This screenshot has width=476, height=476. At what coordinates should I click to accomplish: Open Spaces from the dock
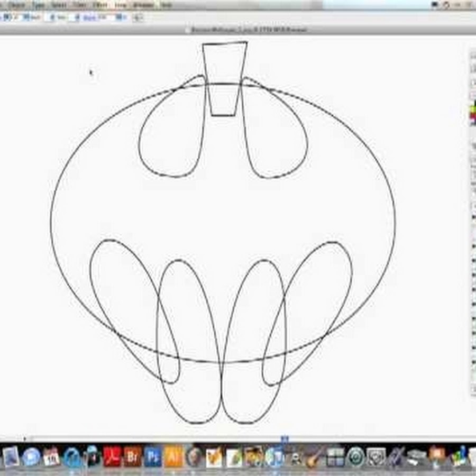(x=335, y=457)
